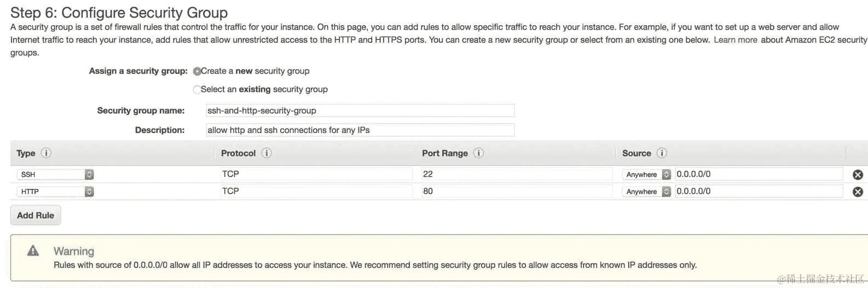Click the Port Range info icon

pyautogui.click(x=478, y=153)
